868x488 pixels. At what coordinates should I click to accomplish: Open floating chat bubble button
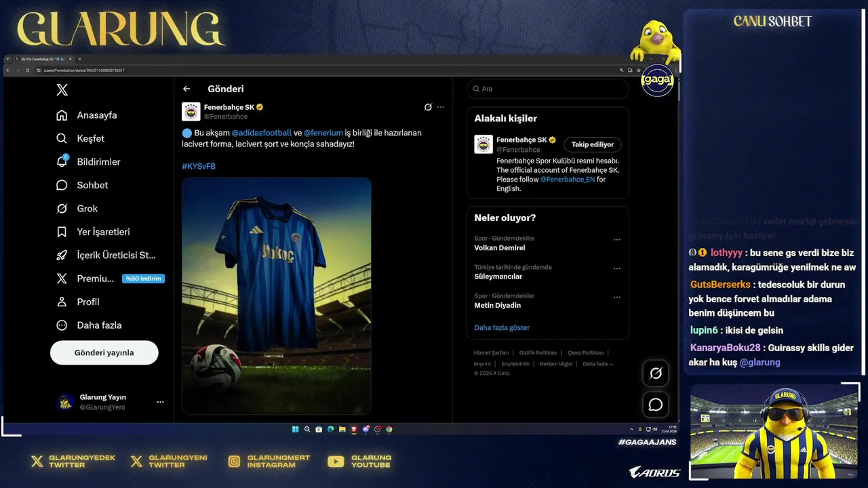point(656,405)
